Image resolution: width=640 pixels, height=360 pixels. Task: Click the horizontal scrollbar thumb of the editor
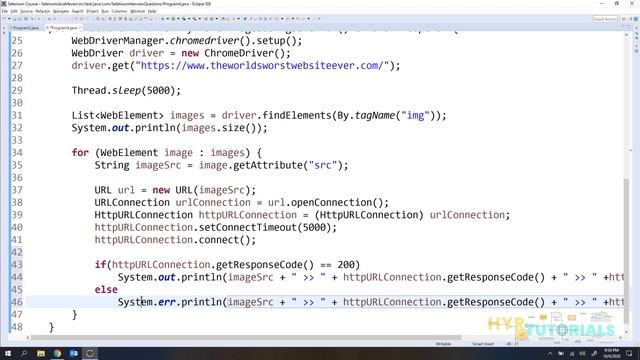246,338
